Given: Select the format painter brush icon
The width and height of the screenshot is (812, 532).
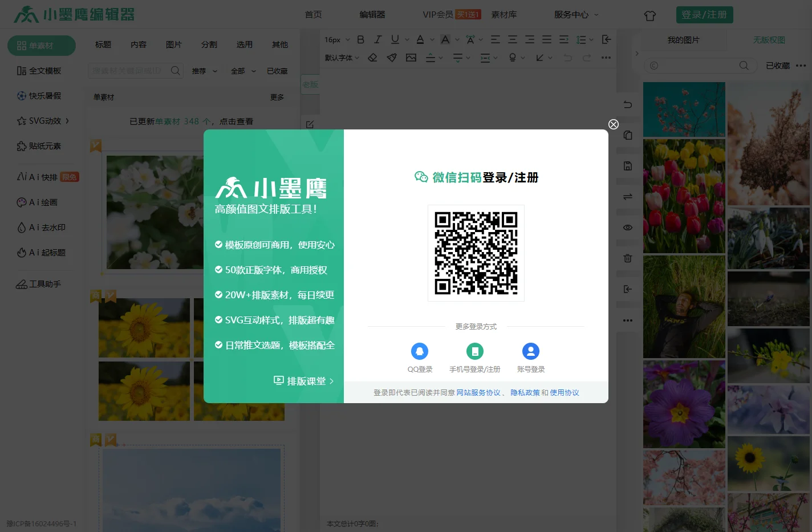Looking at the screenshot, I should 392,58.
